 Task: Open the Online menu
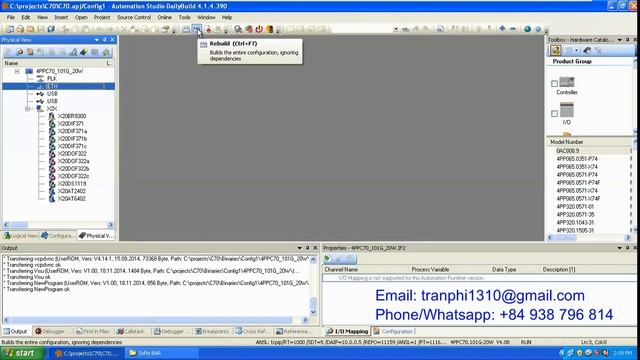click(164, 18)
